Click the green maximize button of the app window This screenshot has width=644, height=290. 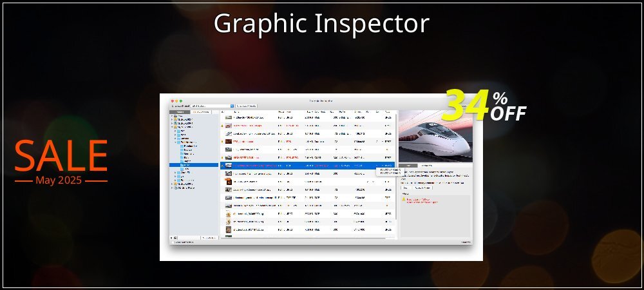pyautogui.click(x=181, y=101)
